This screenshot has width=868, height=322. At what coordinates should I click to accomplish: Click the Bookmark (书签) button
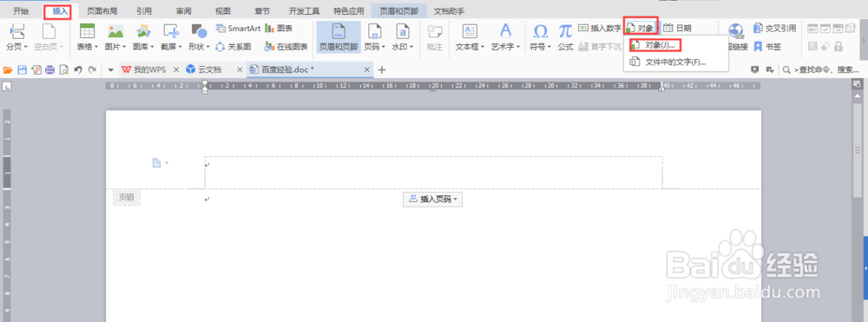coord(768,47)
